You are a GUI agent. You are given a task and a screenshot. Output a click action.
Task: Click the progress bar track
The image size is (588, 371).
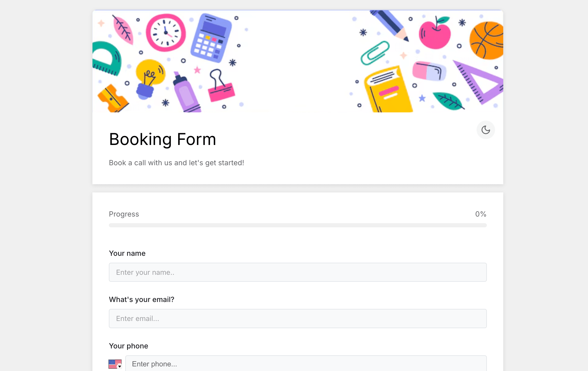[x=298, y=225]
